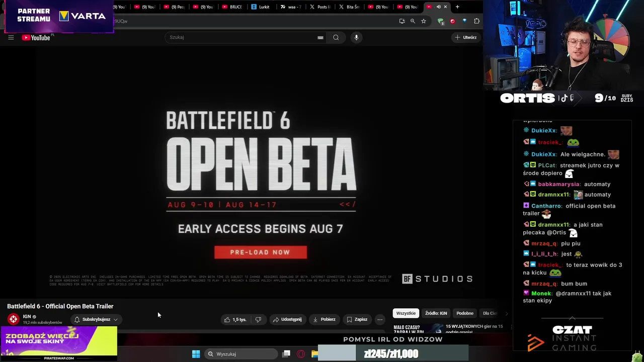Open the green shield extension icon

(441, 21)
